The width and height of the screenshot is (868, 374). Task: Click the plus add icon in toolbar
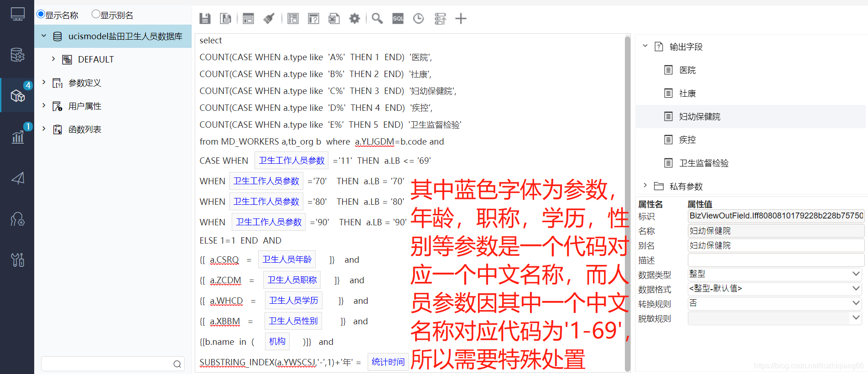point(461,19)
